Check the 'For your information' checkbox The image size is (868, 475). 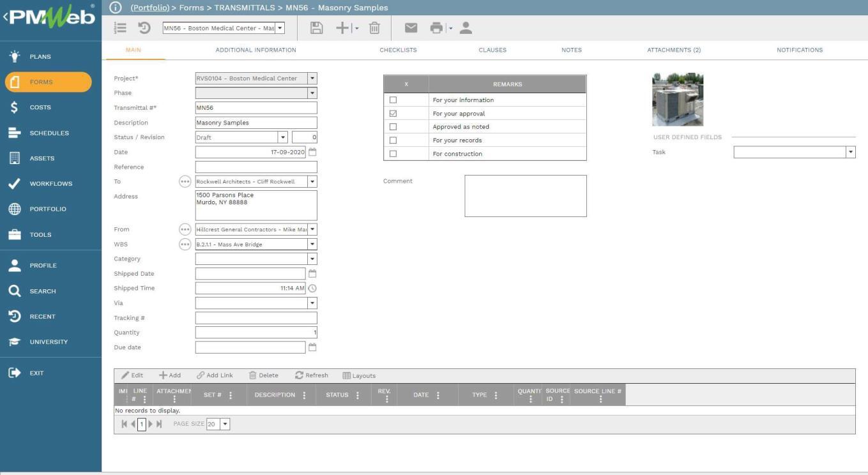(x=393, y=100)
